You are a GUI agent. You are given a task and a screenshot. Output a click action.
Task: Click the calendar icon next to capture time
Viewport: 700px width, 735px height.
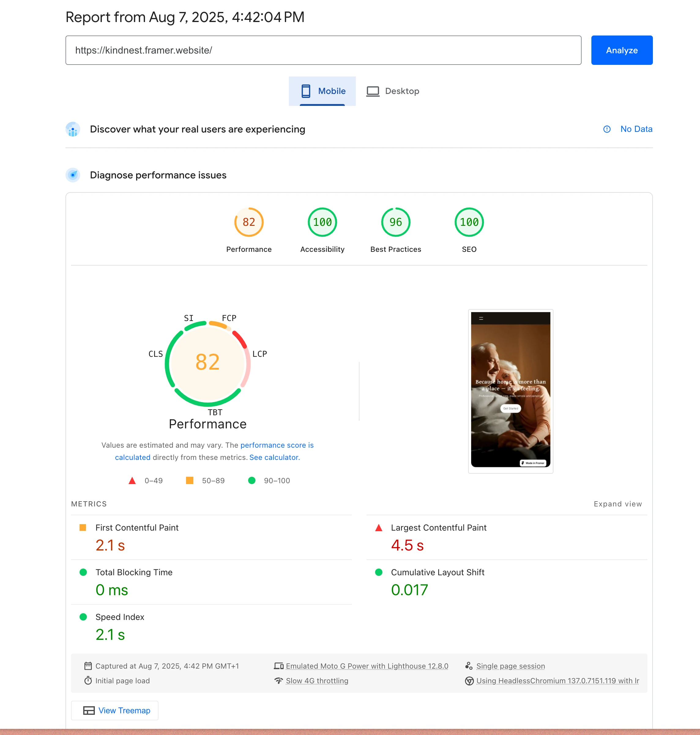[x=88, y=666]
